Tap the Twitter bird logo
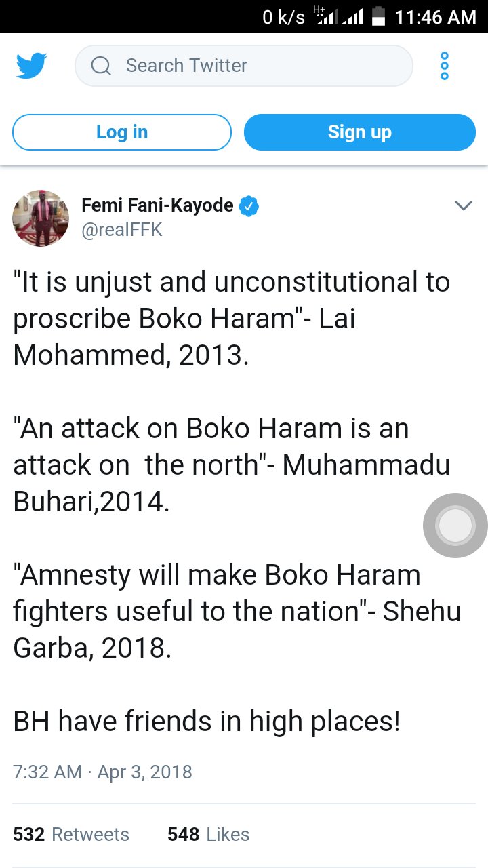The height and width of the screenshot is (868, 488). pyautogui.click(x=31, y=66)
